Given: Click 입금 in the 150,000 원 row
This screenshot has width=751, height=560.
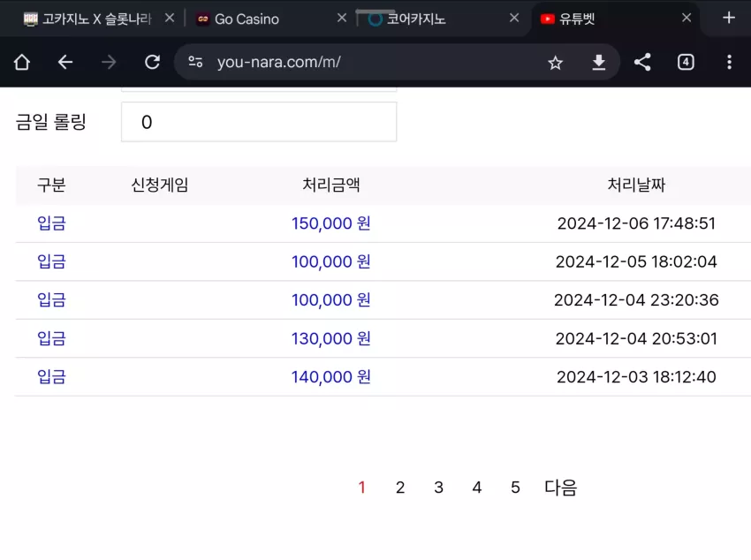Looking at the screenshot, I should coord(51,223).
